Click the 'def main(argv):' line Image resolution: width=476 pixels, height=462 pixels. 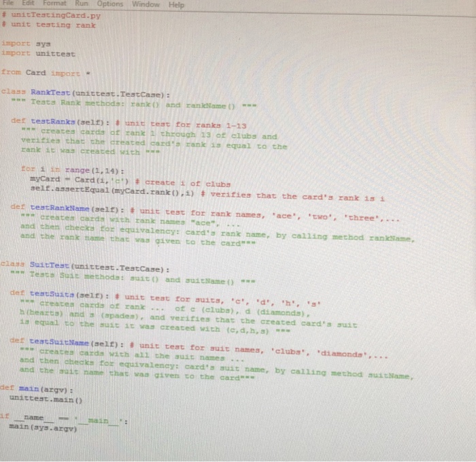(37, 389)
